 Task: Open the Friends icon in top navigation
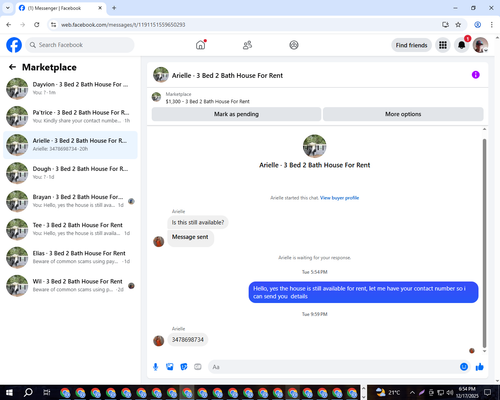tap(247, 45)
